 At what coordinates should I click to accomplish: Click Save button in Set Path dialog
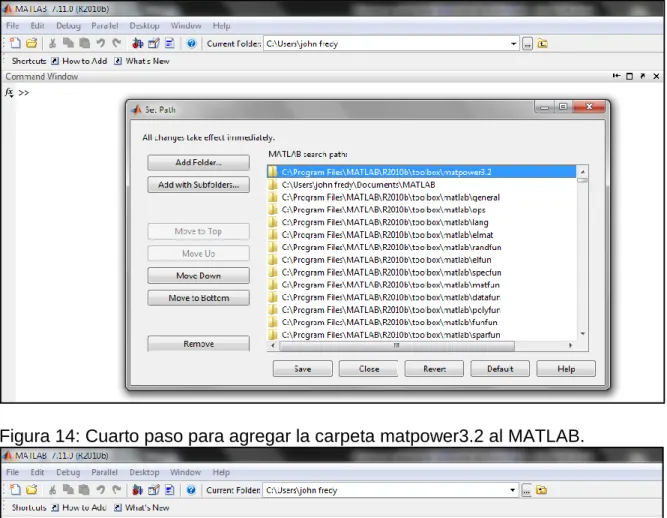tap(302, 369)
